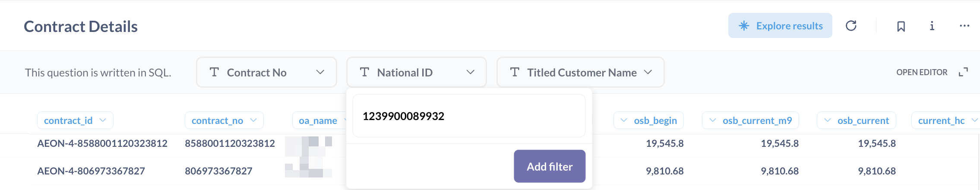
Task: Open the Titled Customer Name filter
Action: click(580, 72)
